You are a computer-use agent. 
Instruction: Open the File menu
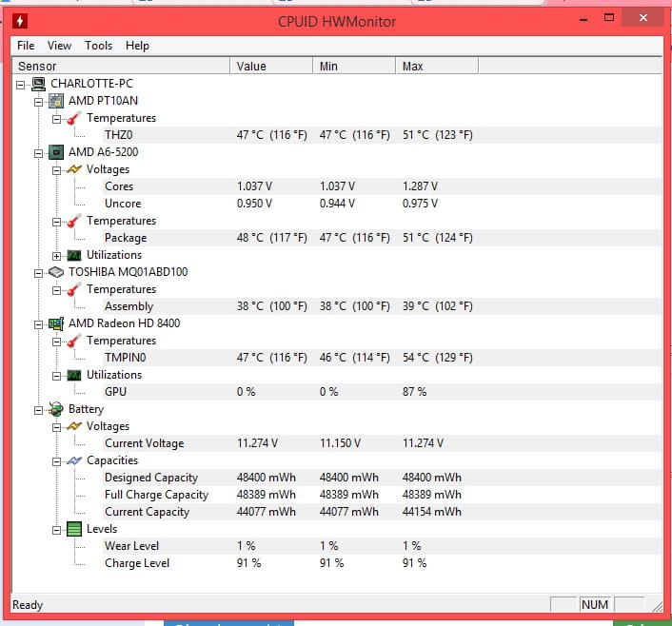(26, 46)
